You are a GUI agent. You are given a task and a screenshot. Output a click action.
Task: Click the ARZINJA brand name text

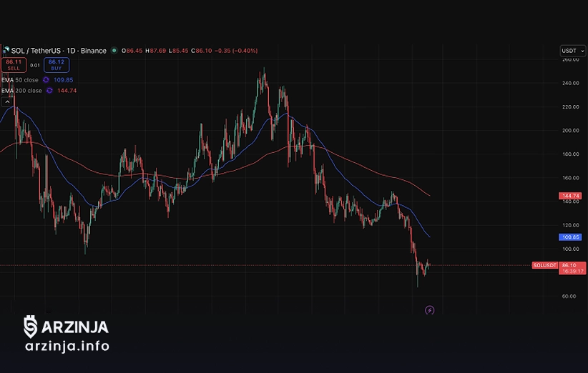tap(75, 327)
